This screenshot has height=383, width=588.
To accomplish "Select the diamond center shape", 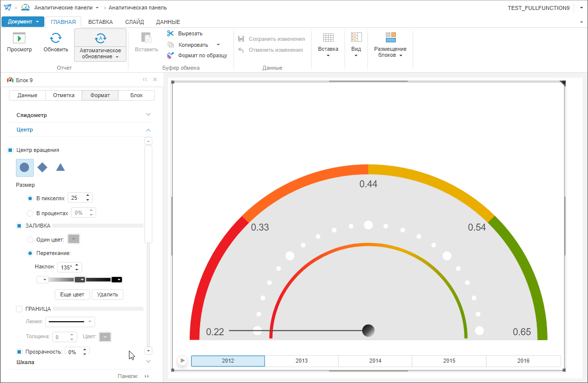I will click(42, 167).
